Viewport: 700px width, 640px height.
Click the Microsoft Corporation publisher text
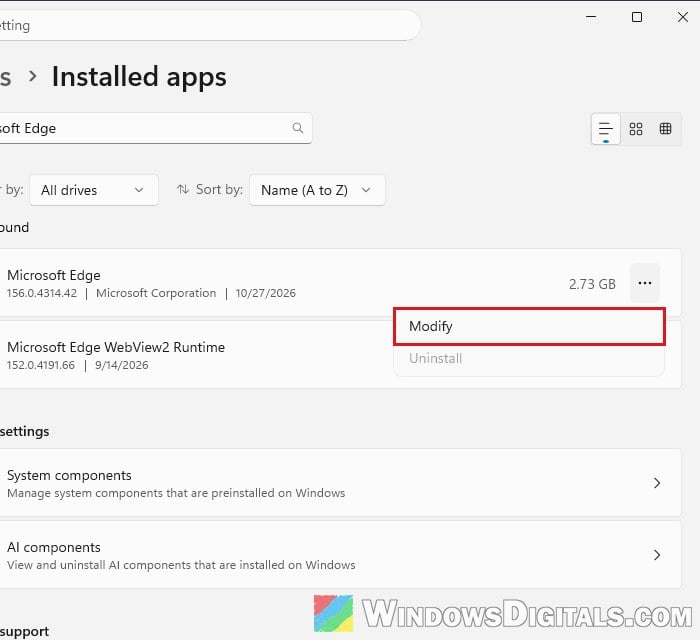[156, 293]
